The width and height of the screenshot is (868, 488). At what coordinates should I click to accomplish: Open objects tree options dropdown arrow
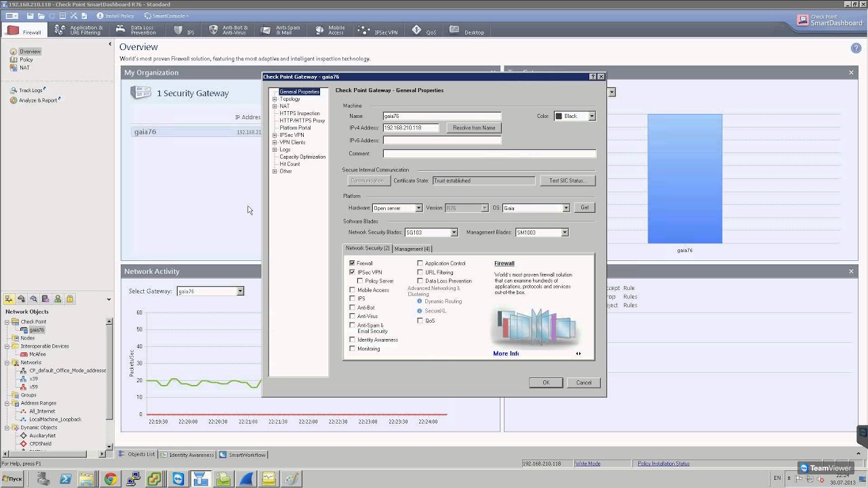click(108, 300)
